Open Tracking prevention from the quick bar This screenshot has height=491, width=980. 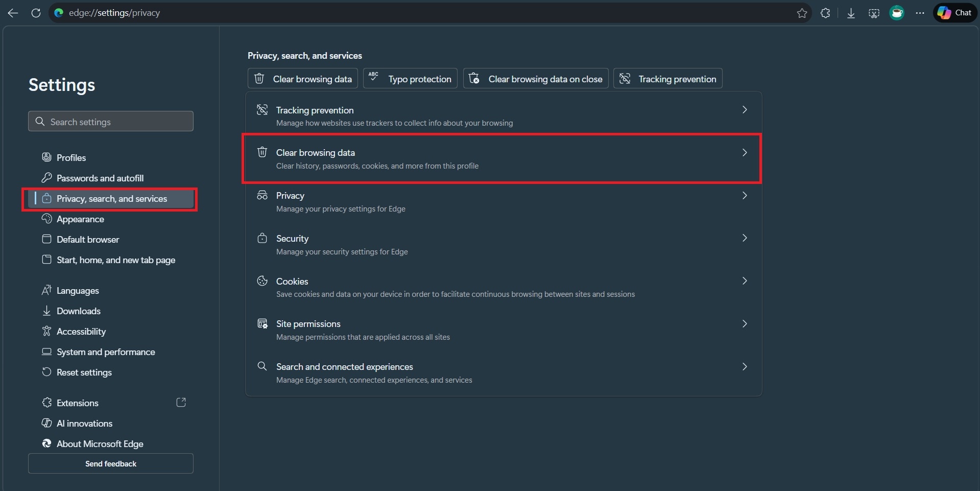(x=668, y=78)
